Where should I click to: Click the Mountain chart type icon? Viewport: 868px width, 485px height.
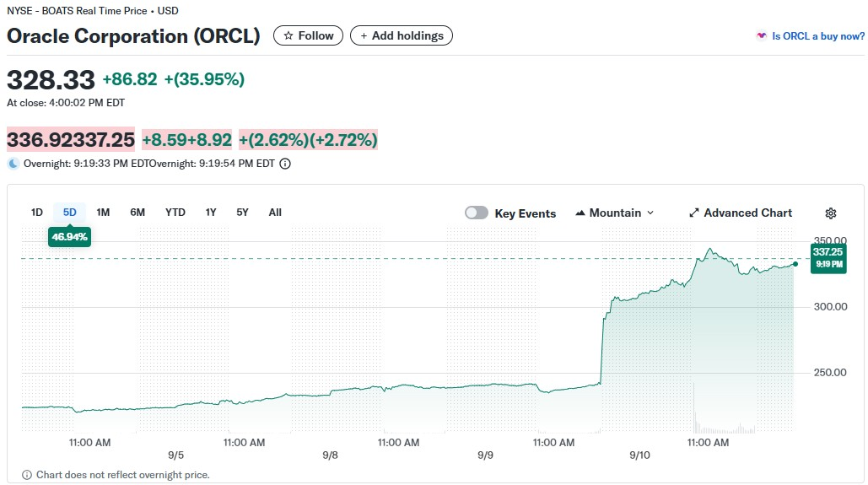point(580,213)
